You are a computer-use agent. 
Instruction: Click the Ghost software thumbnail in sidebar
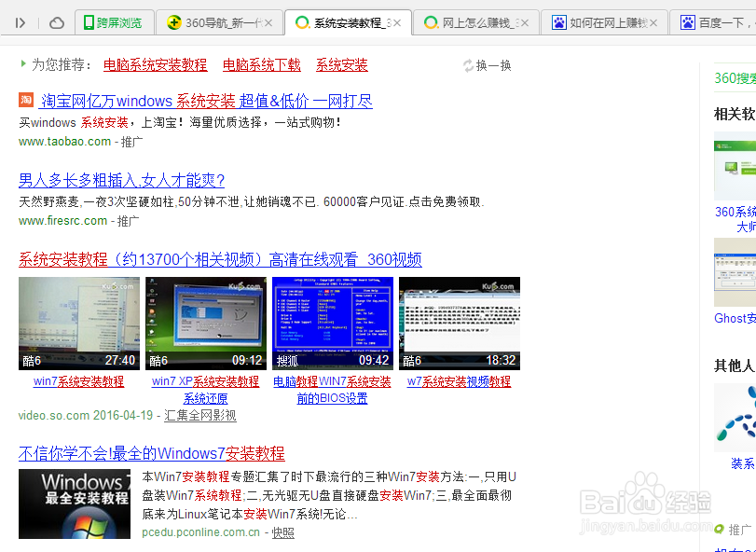click(x=735, y=272)
